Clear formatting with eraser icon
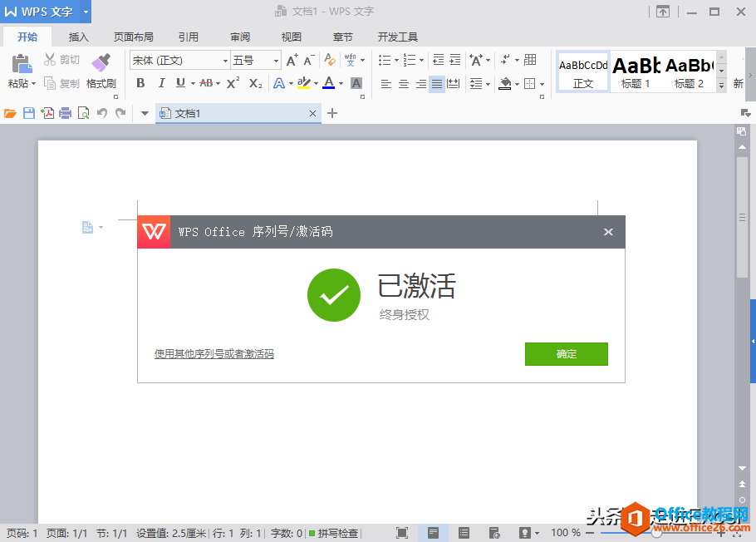The height and width of the screenshot is (542, 756). coord(330,60)
